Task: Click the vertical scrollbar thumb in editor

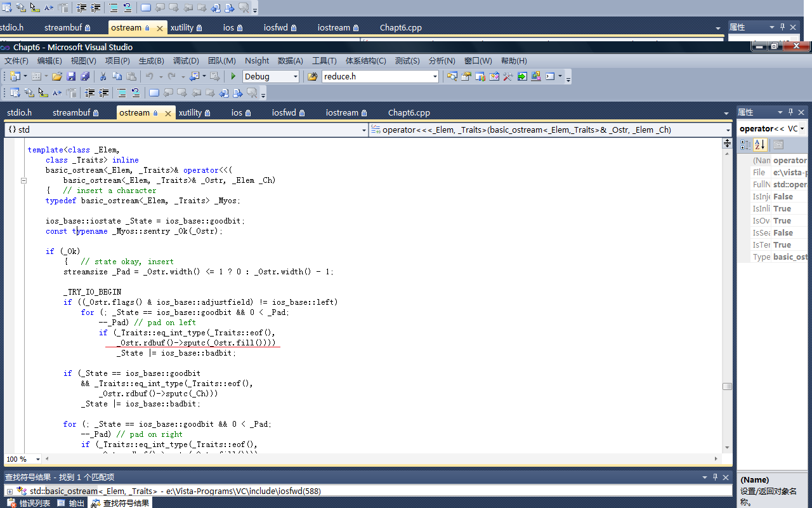Action: (727, 386)
